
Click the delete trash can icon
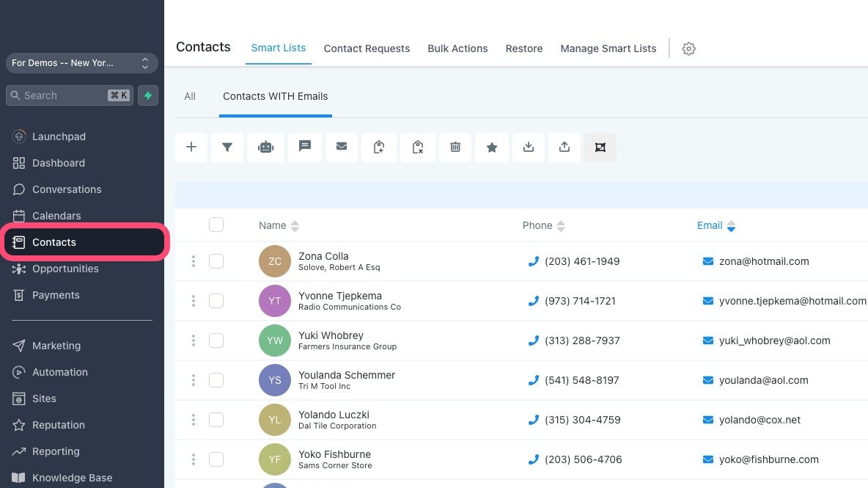click(455, 147)
